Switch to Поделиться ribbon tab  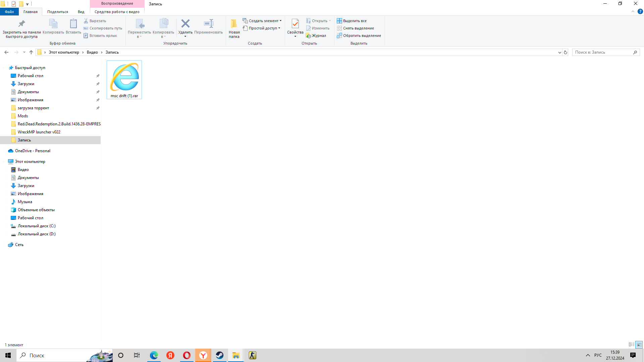pyautogui.click(x=58, y=12)
